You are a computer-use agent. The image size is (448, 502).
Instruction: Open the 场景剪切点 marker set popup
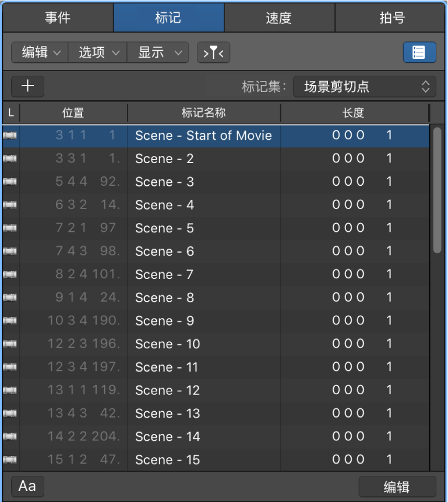(364, 87)
